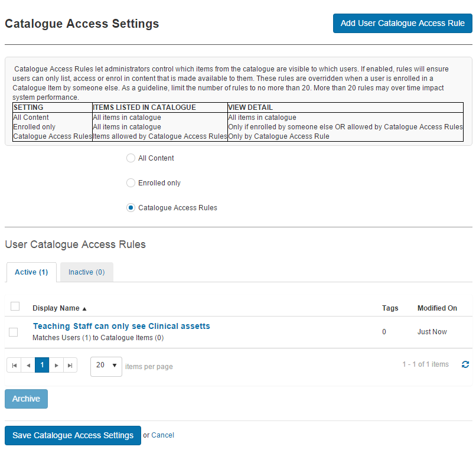This screenshot has width=476, height=450.
Task: Click the previous page arrow
Action: (28, 365)
